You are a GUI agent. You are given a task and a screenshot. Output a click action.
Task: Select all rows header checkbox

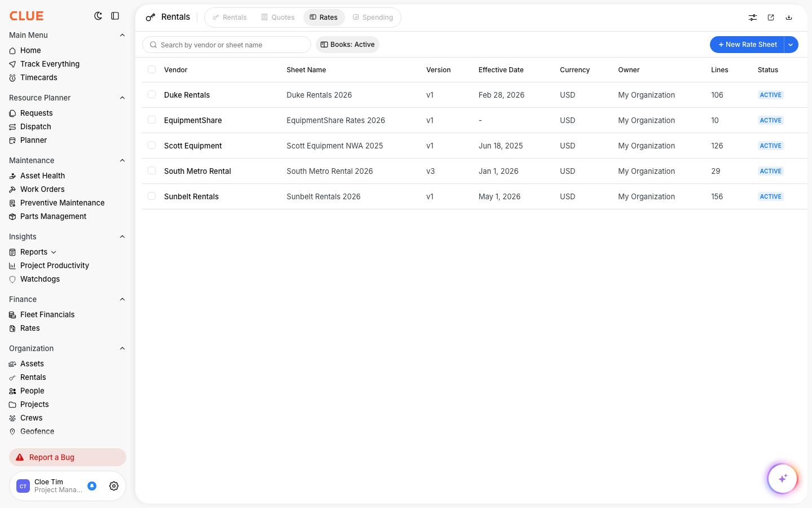(152, 69)
